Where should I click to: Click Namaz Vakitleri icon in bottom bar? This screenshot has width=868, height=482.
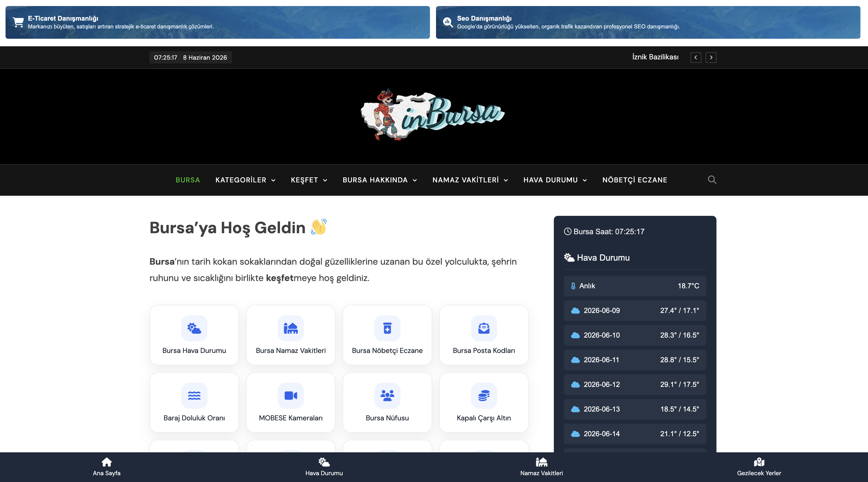pos(541,462)
